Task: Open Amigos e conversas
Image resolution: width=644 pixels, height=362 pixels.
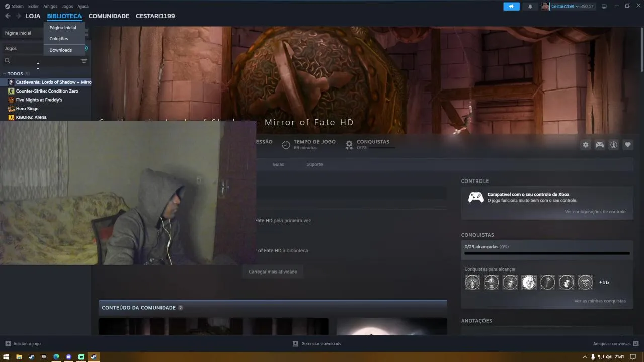Action: [615, 344]
